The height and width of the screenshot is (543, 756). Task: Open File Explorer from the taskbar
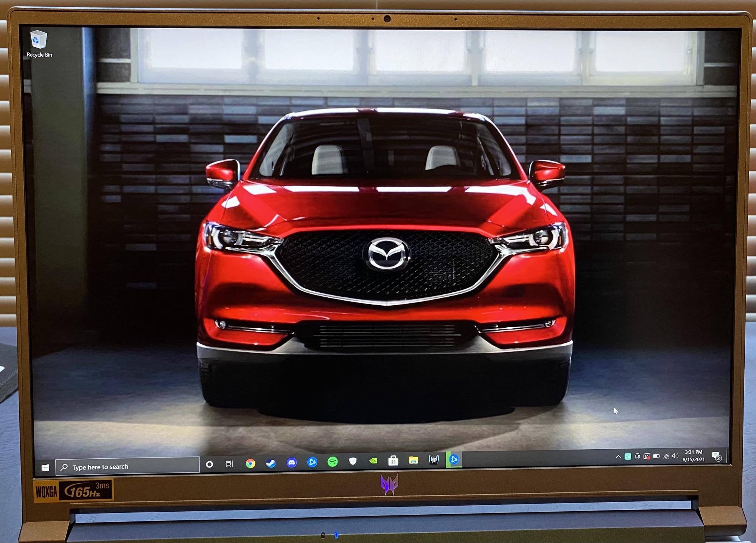(414, 460)
